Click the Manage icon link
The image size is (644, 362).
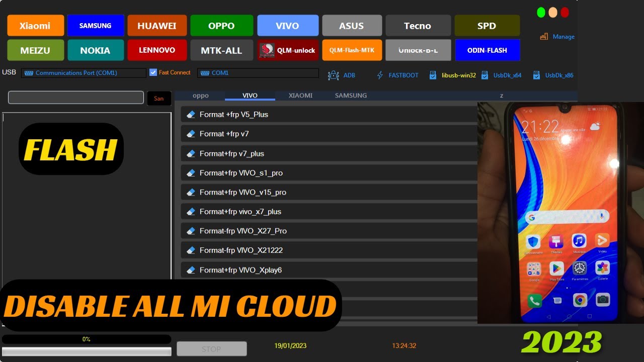(x=557, y=37)
